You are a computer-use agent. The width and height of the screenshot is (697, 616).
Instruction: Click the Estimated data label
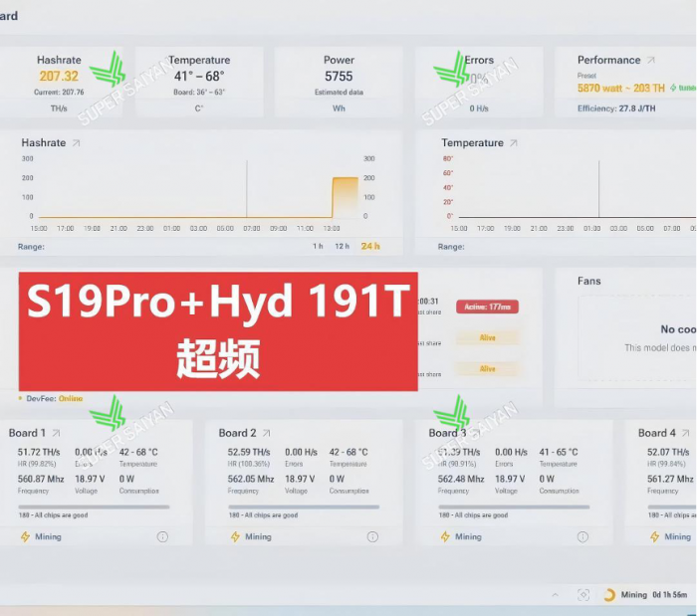(x=339, y=93)
